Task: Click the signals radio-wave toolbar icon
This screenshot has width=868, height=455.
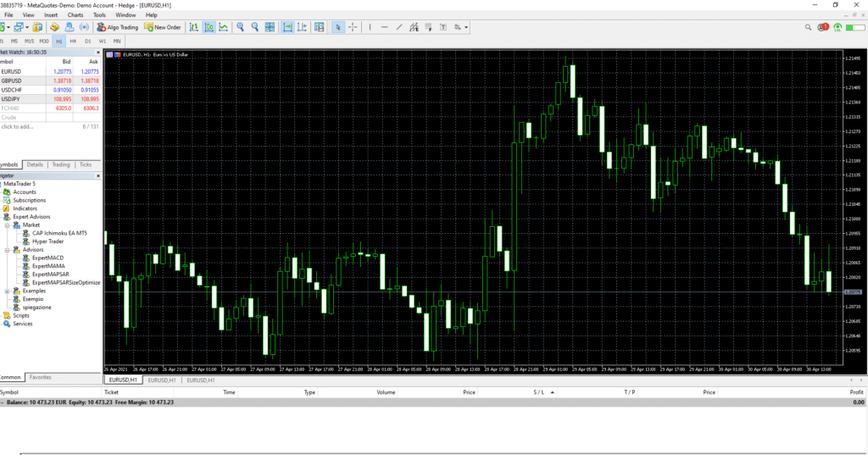Action: 84,27
